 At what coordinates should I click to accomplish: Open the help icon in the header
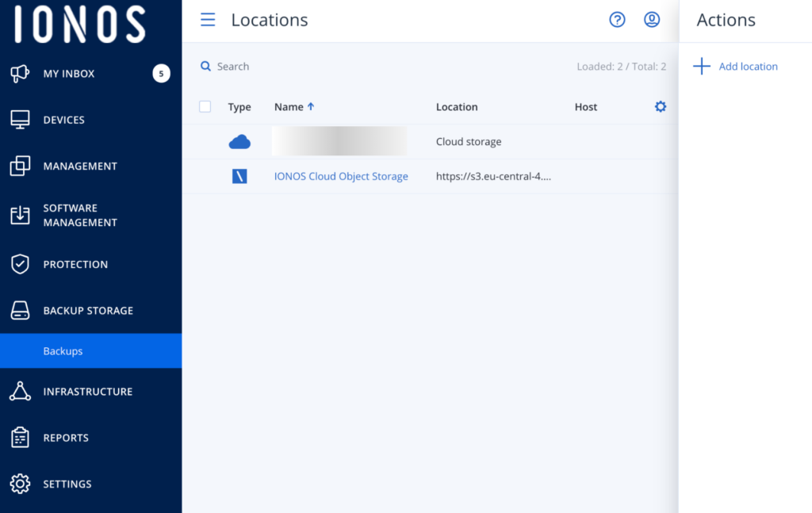(617, 19)
